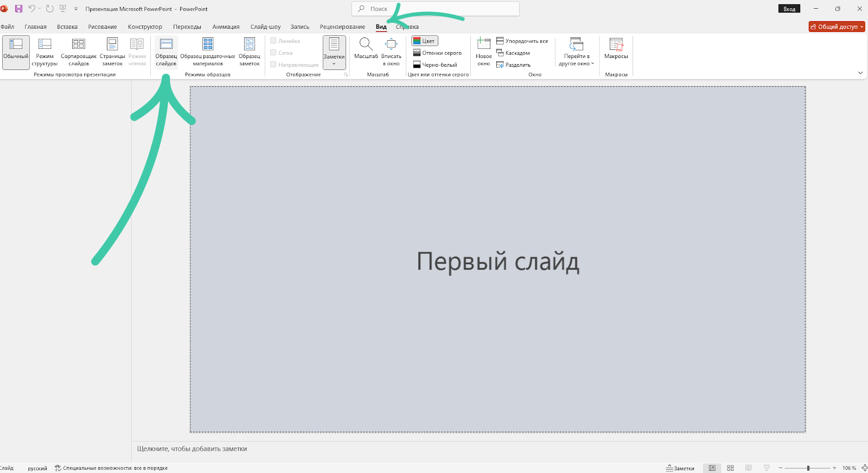Viewport: 868px width, 473px height.
Task: Select the Цвет color mode
Action: [x=424, y=41]
